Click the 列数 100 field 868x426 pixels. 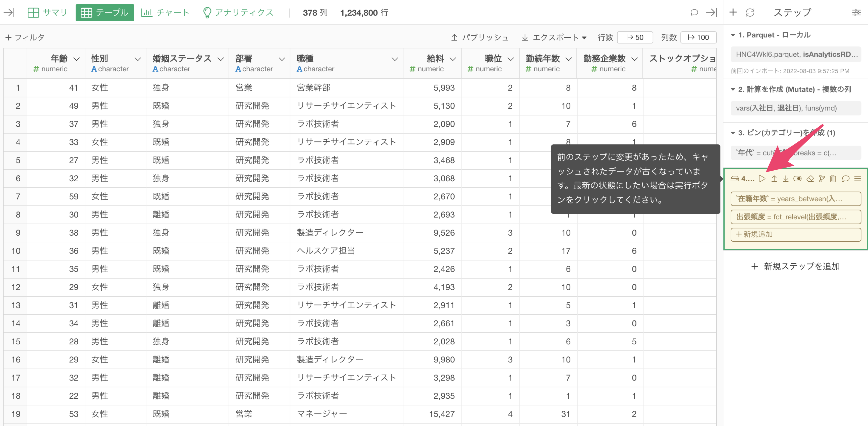pyautogui.click(x=698, y=37)
